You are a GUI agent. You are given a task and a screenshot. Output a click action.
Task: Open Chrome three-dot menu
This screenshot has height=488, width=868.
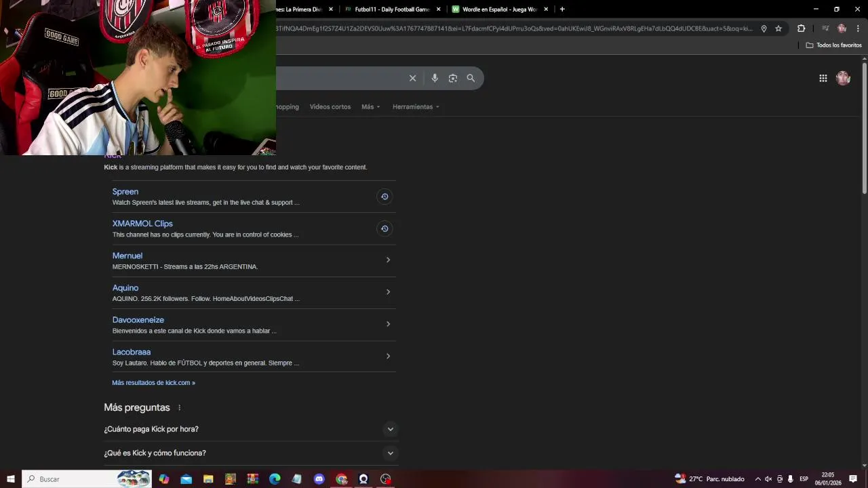(858, 28)
